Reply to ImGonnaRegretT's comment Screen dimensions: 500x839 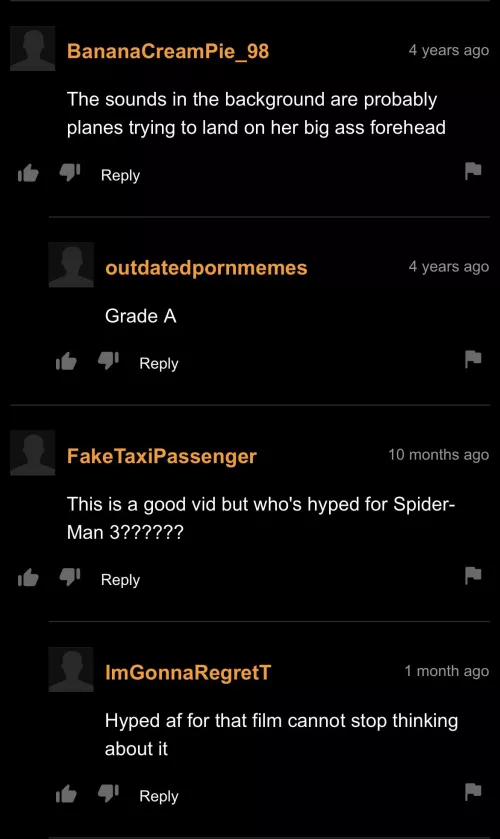pyautogui.click(x=159, y=796)
